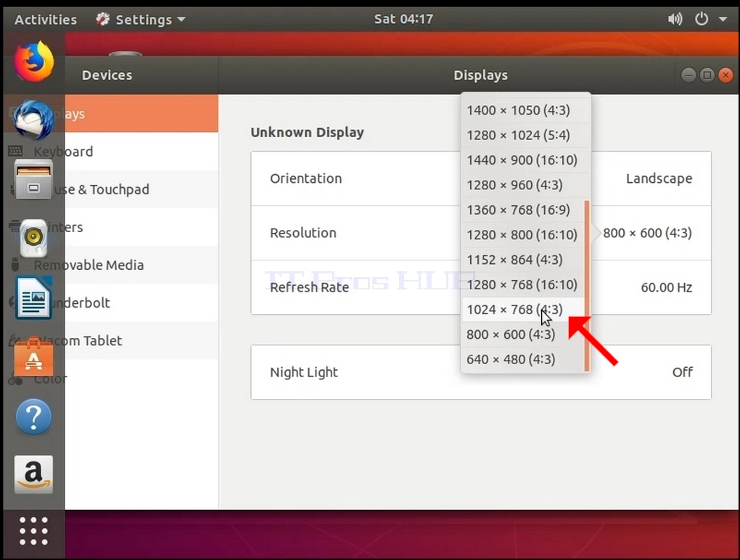The width and height of the screenshot is (740, 560).
Task: Show applications grid button
Action: point(33,531)
